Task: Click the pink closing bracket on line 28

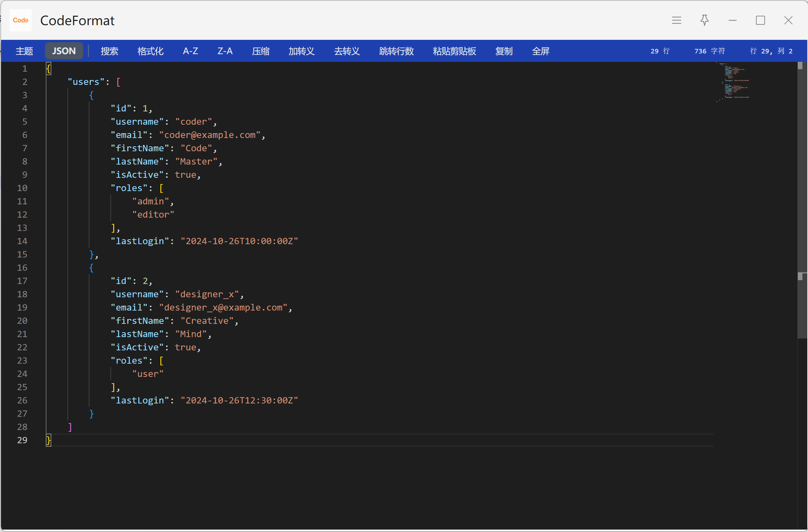Action: pos(70,427)
